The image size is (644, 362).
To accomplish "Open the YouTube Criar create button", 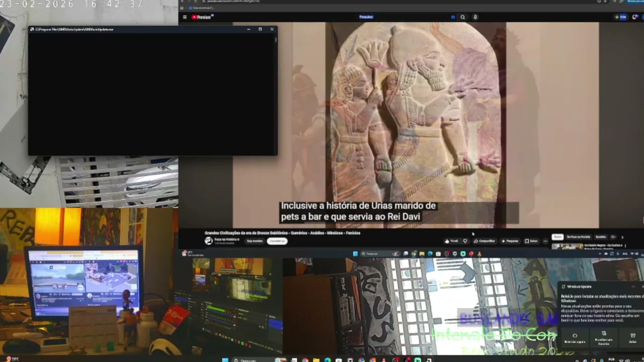I will (x=620, y=17).
